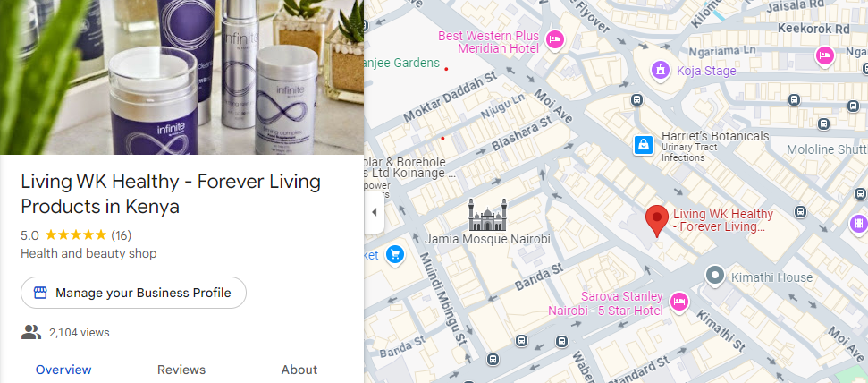Select the Jamia Mosque Nairobi landmark icon
The width and height of the screenshot is (868, 383).
[x=488, y=215]
